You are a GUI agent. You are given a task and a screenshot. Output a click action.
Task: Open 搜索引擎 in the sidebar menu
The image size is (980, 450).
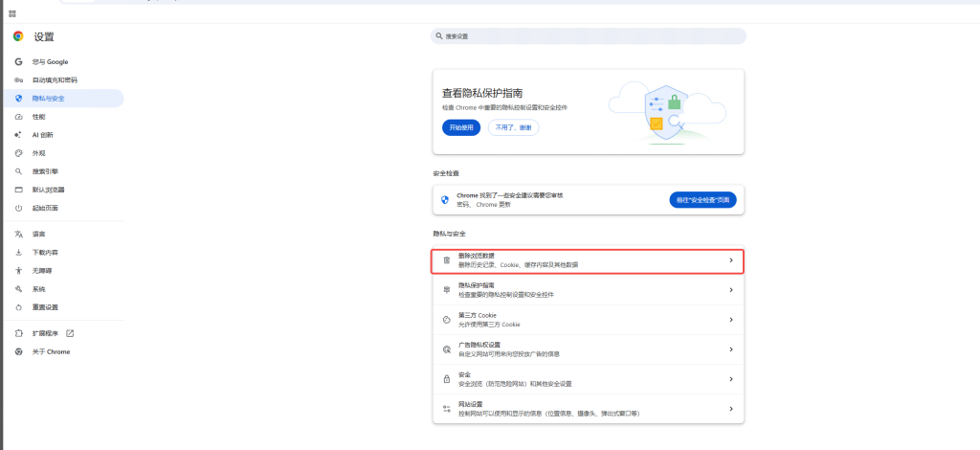click(x=45, y=171)
